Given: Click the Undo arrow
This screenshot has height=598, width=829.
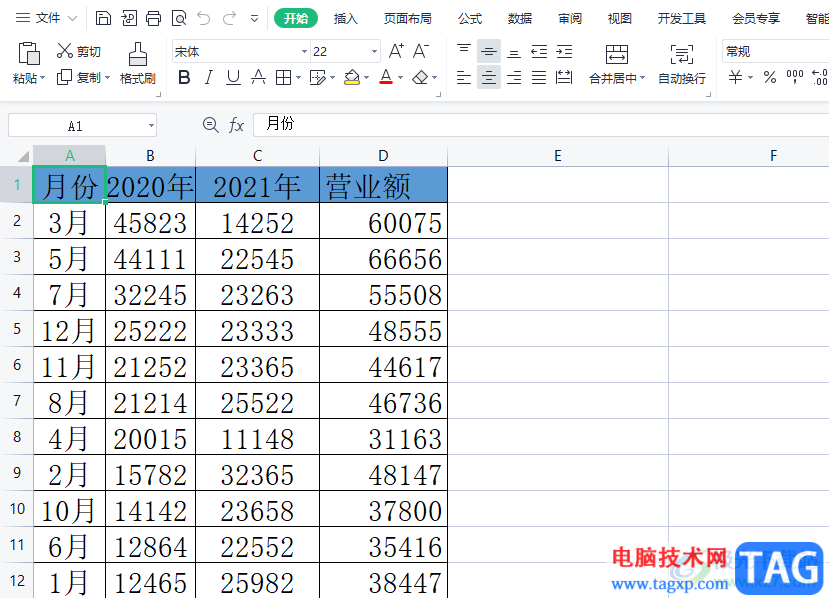Looking at the screenshot, I should point(204,19).
